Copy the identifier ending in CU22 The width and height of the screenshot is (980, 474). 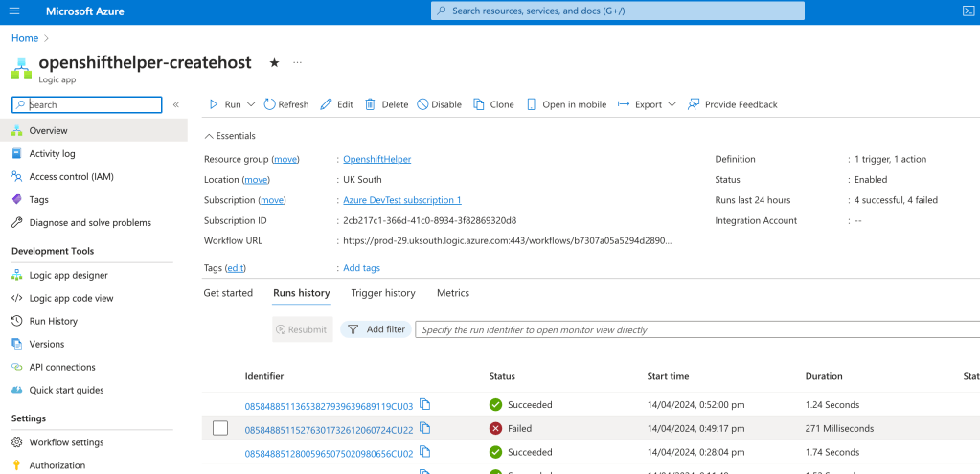tap(425, 428)
